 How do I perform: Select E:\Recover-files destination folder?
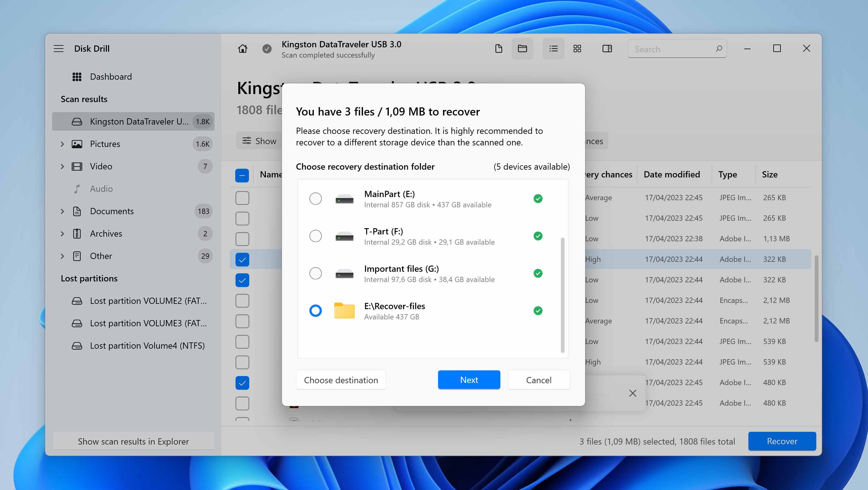(x=315, y=310)
